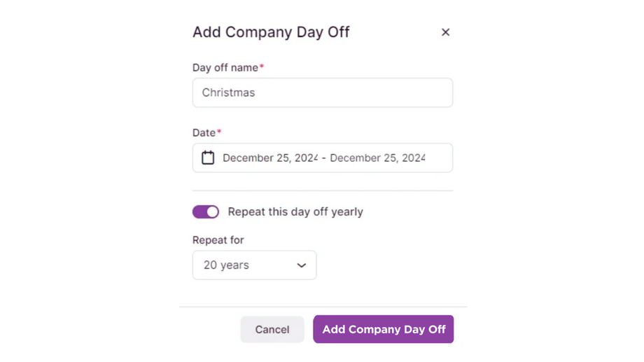The image size is (644, 362).
Task: Select the end date in the date range
Action: [x=377, y=158]
